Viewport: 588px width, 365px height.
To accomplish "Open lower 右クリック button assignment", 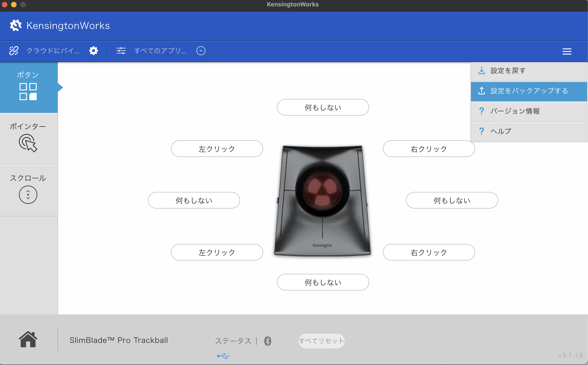I will [429, 252].
